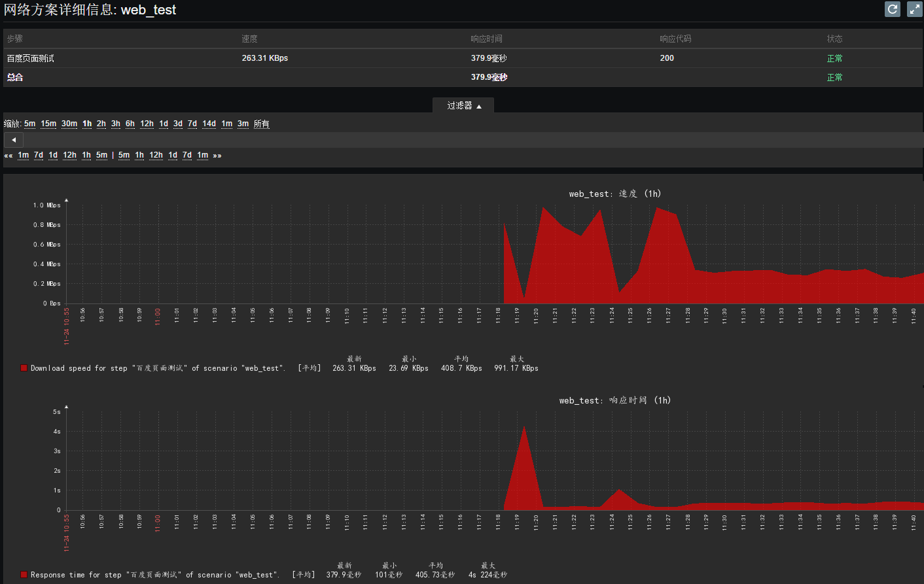Show the full range with 所有
This screenshot has height=584, width=924.
[x=262, y=124]
